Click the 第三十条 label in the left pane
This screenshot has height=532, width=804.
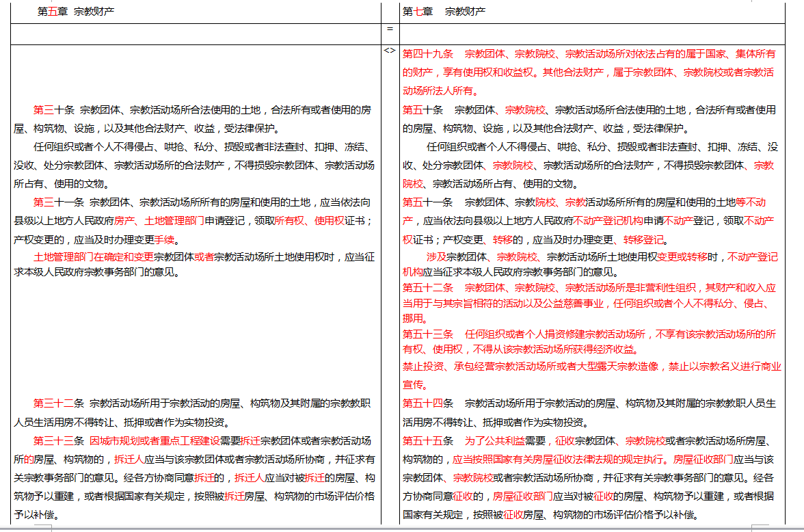[54, 109]
